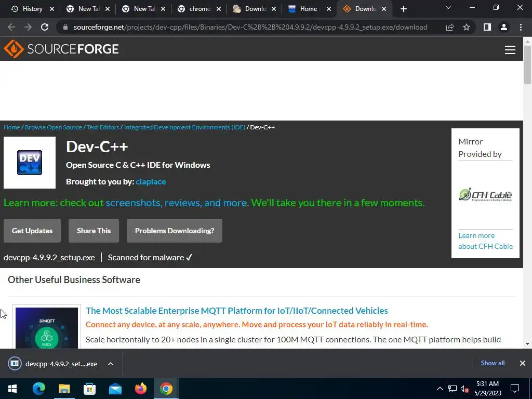Open the taskbar clock and date
The width and height of the screenshot is (532, 399).
point(487,389)
